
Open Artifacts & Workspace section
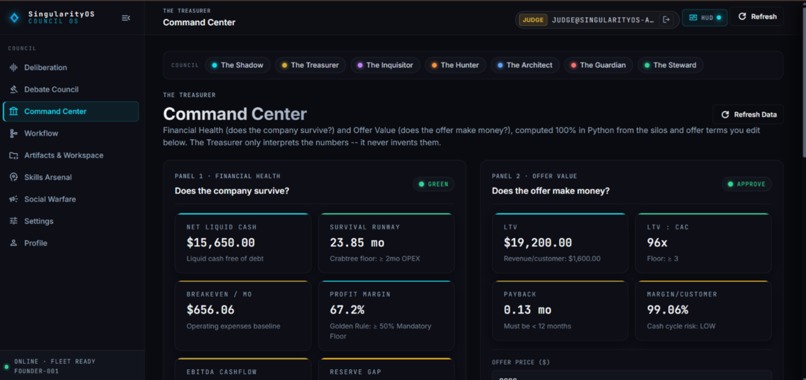[x=71, y=155]
